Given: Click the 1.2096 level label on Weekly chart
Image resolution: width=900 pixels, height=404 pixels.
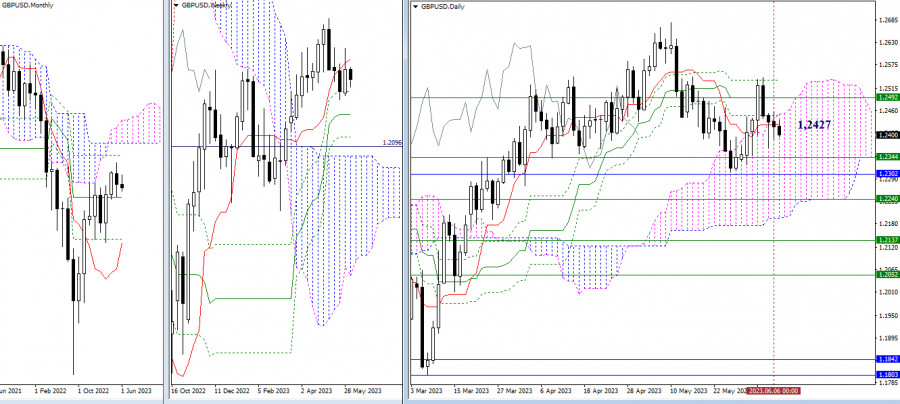Looking at the screenshot, I should click(393, 142).
